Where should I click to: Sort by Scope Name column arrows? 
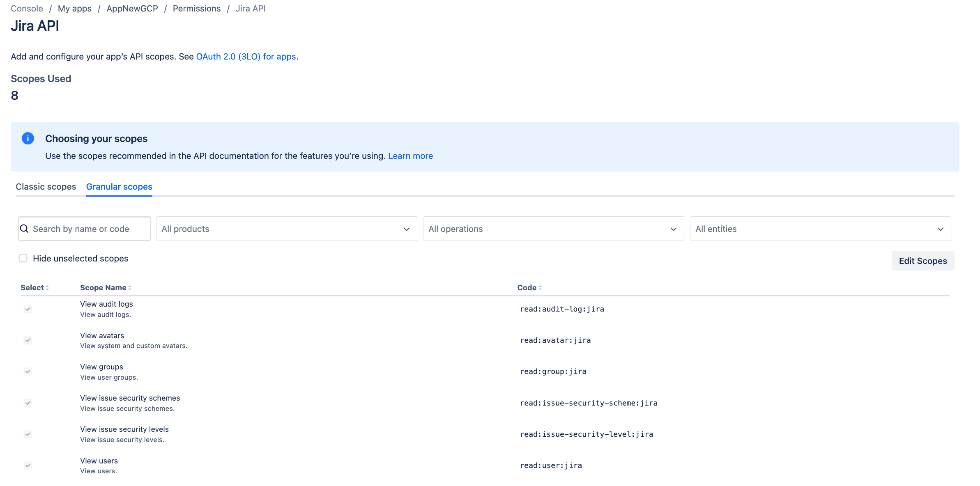click(130, 288)
